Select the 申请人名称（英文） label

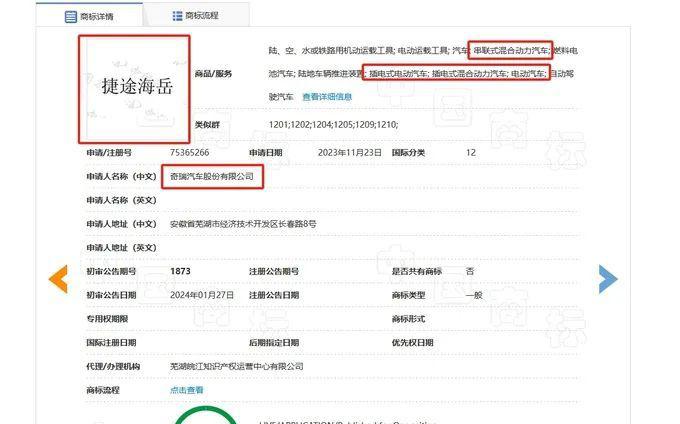pyautogui.click(x=121, y=200)
